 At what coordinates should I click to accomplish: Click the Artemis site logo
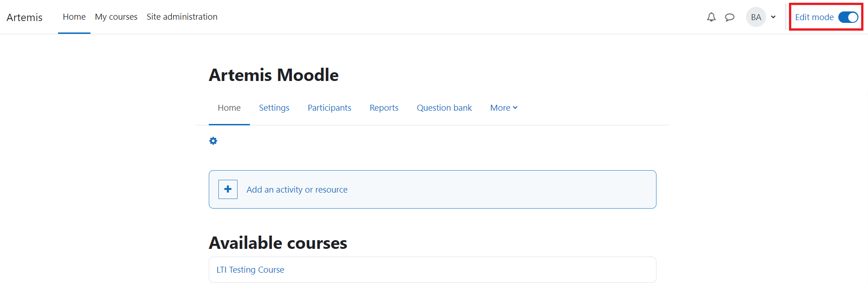[x=24, y=17]
